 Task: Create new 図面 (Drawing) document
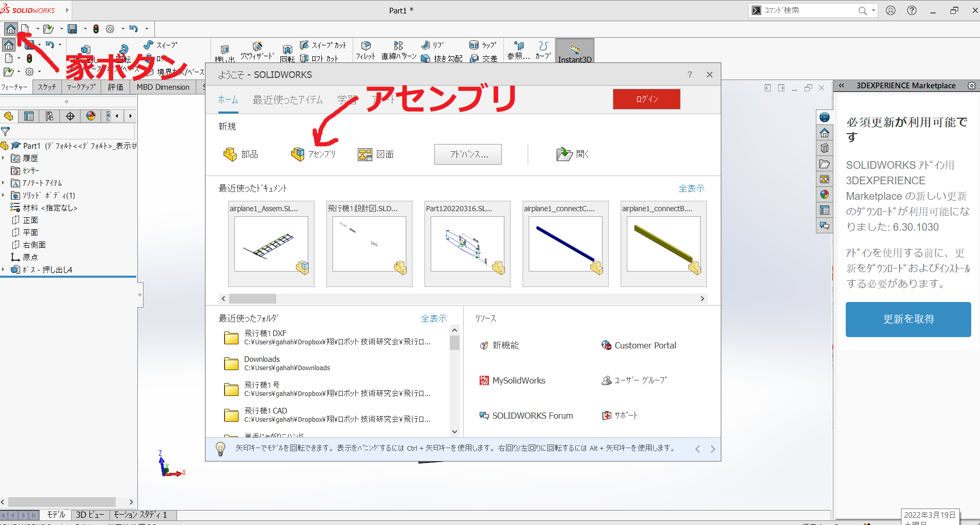[376, 154]
